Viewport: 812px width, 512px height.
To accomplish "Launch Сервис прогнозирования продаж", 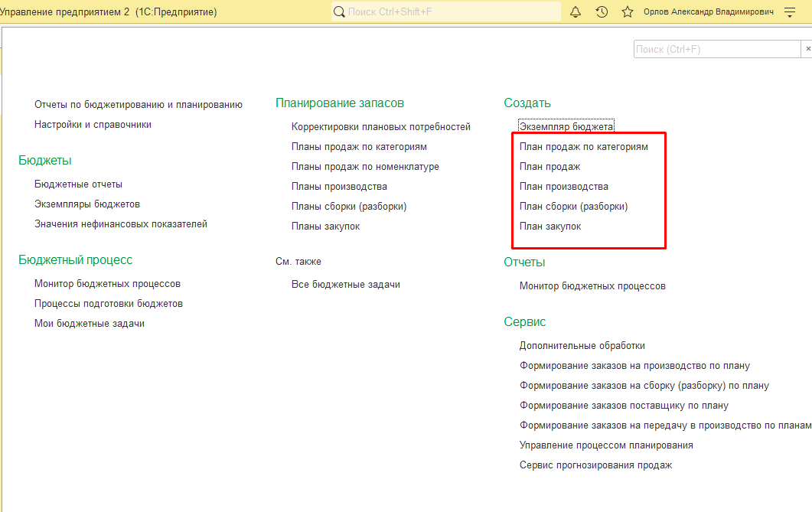I will 595,465.
